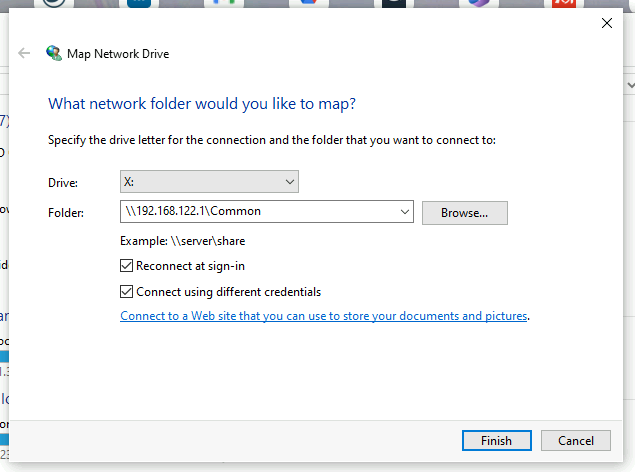The height and width of the screenshot is (472, 635).
Task: Click the 'Drive:' field label
Action: coord(62,183)
